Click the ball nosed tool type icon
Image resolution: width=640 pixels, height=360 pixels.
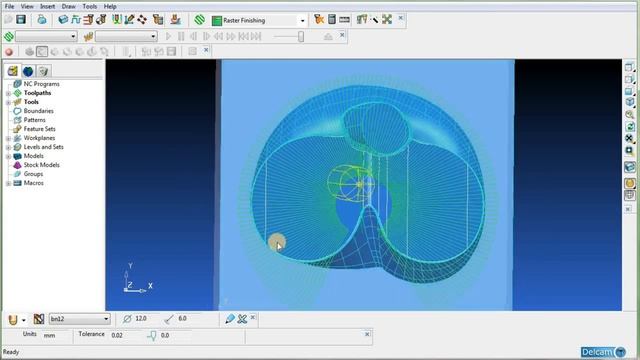point(13,319)
